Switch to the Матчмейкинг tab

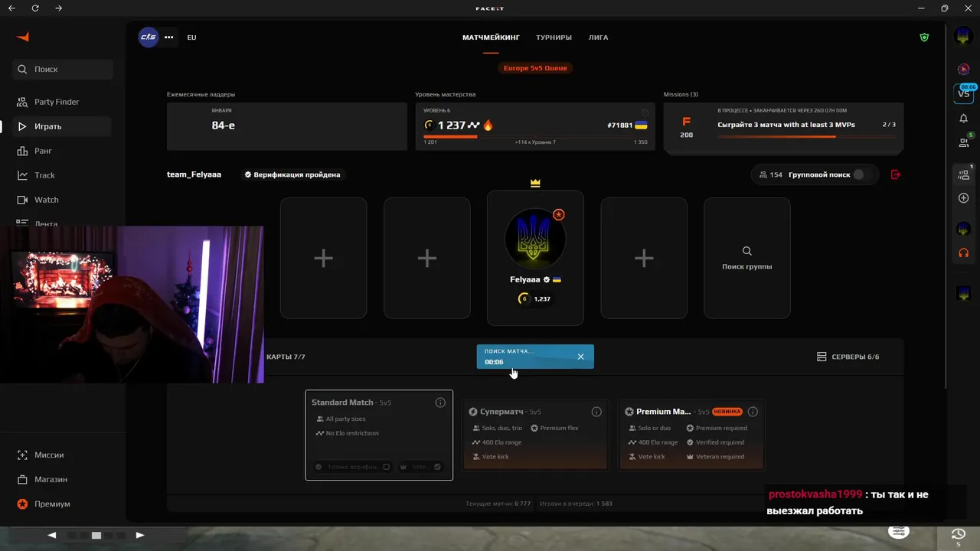tap(491, 37)
